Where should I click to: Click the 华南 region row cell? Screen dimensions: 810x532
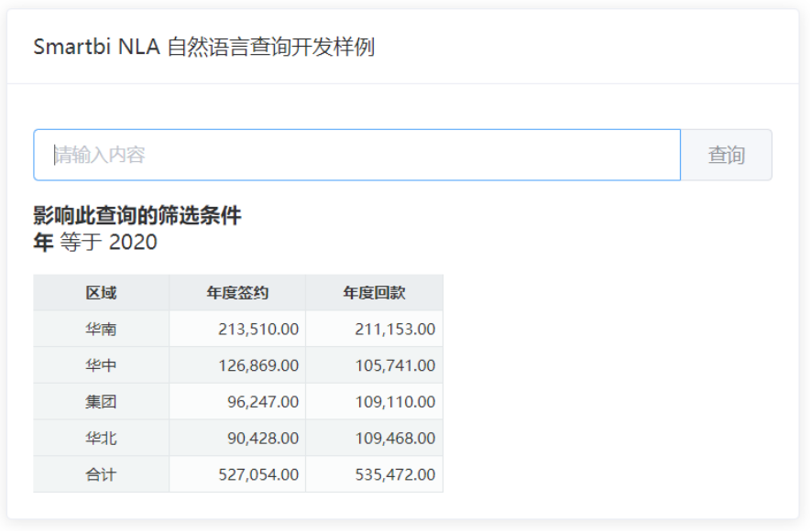point(101,329)
